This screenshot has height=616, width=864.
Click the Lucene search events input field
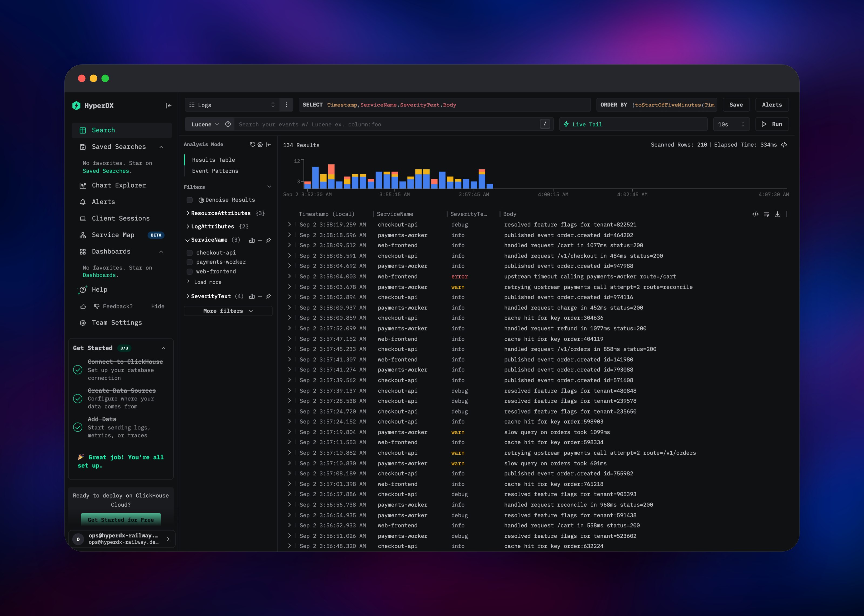pos(387,124)
